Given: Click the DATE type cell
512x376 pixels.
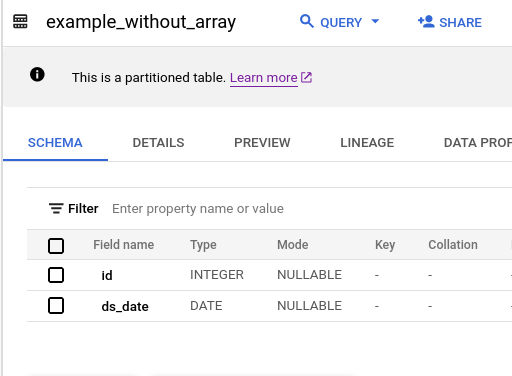Looking at the screenshot, I should click(x=206, y=306).
